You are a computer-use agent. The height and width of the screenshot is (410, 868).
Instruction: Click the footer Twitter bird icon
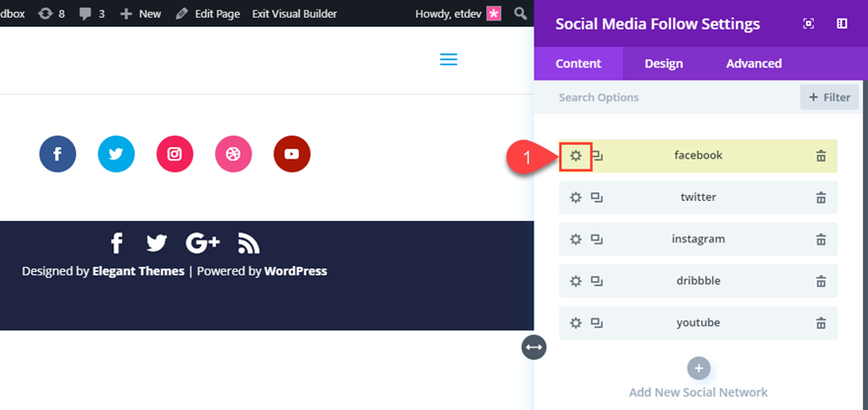coord(157,242)
